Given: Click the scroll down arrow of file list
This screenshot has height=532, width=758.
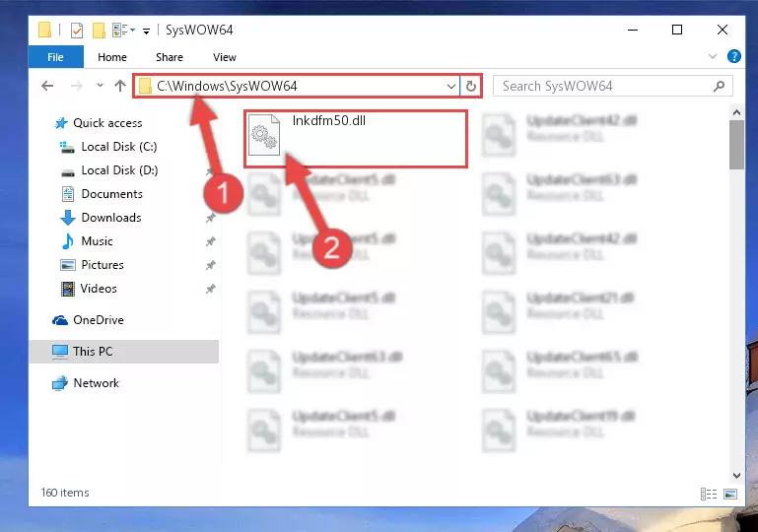Looking at the screenshot, I should pyautogui.click(x=736, y=476).
